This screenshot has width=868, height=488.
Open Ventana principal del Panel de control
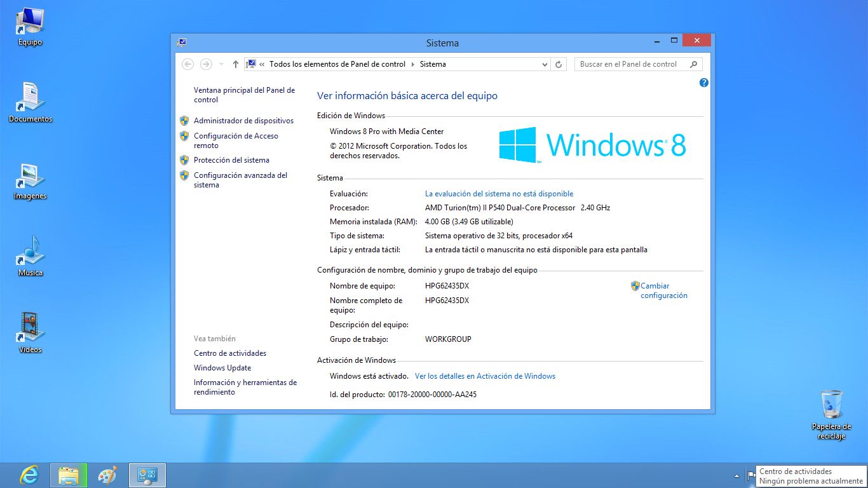[245, 95]
